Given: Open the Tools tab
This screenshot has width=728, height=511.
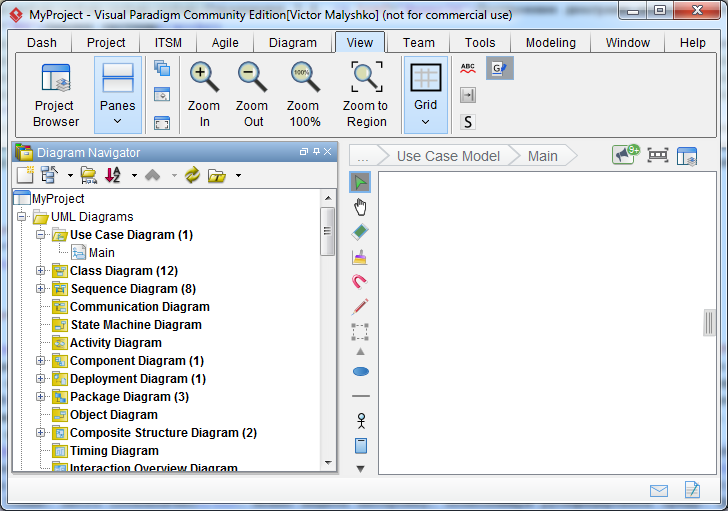Looking at the screenshot, I should [480, 43].
